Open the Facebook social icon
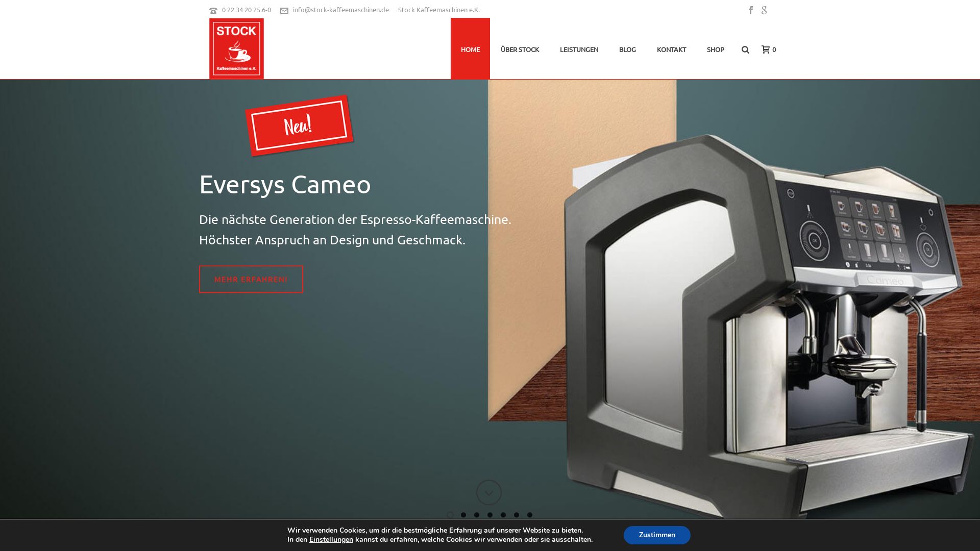The width and height of the screenshot is (980, 551). pos(751,10)
